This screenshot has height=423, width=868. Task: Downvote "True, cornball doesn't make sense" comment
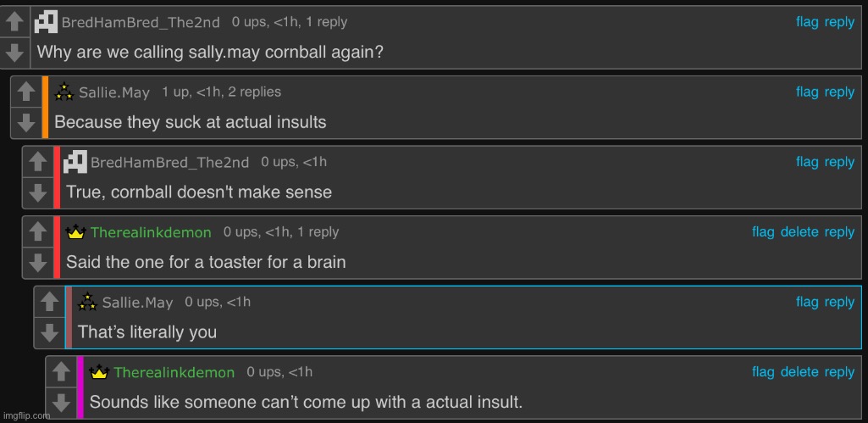click(37, 193)
